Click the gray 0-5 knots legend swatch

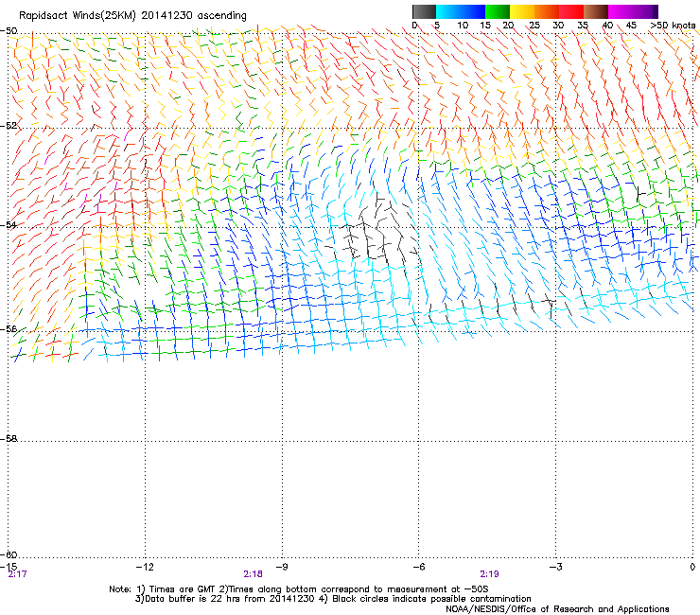coord(424,11)
